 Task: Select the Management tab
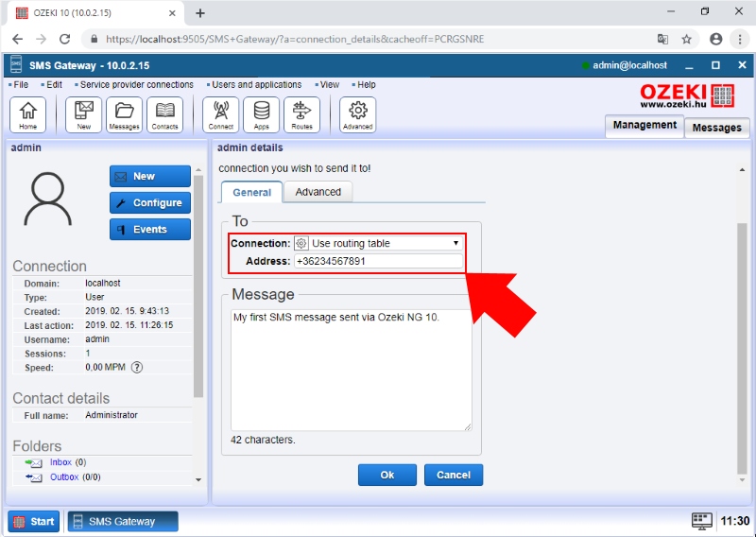coord(644,126)
